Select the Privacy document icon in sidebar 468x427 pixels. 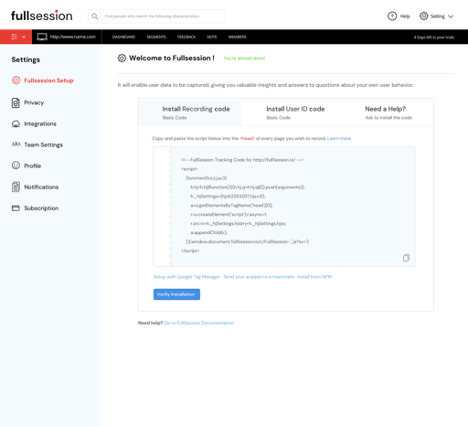[x=16, y=103]
